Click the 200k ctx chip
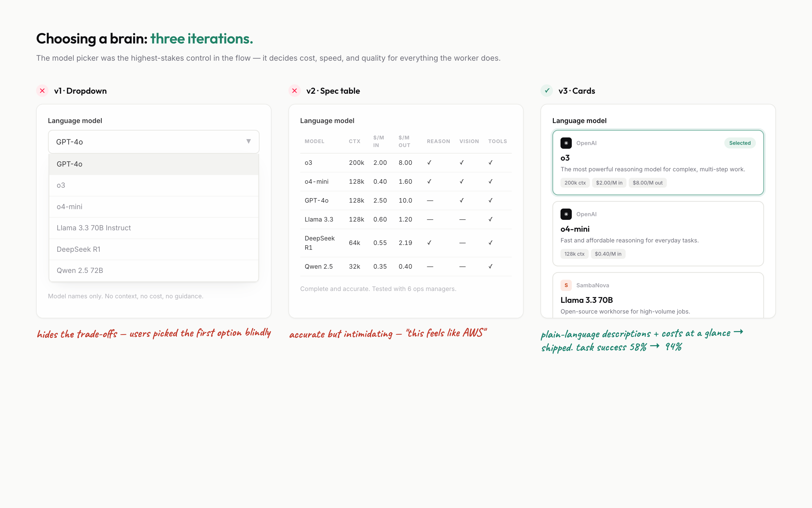 click(x=575, y=183)
